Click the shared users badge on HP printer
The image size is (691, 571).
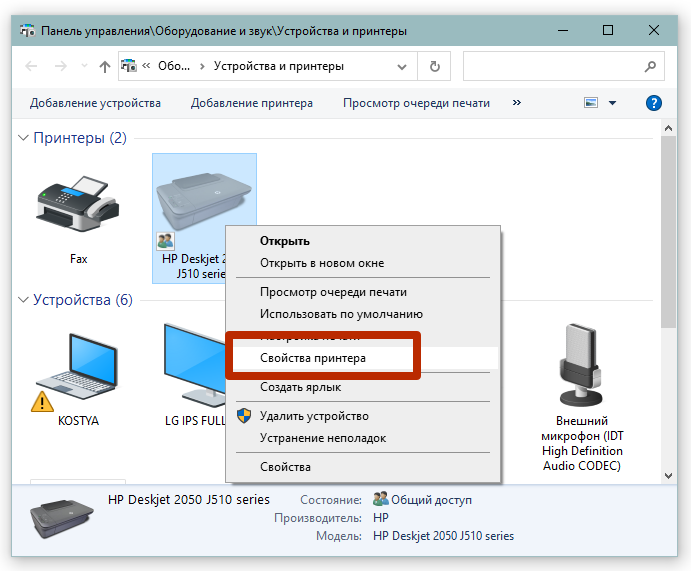tap(166, 241)
